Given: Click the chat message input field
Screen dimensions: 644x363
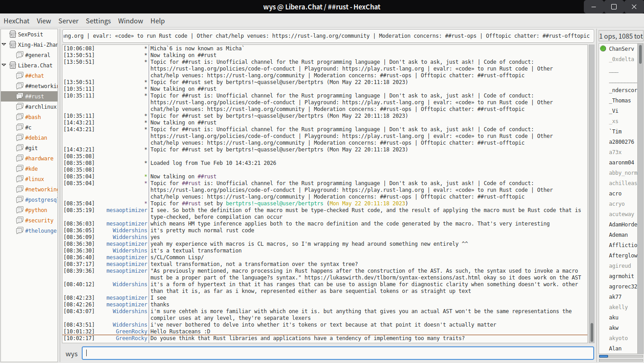Looking at the screenshot, I should tap(337, 354).
